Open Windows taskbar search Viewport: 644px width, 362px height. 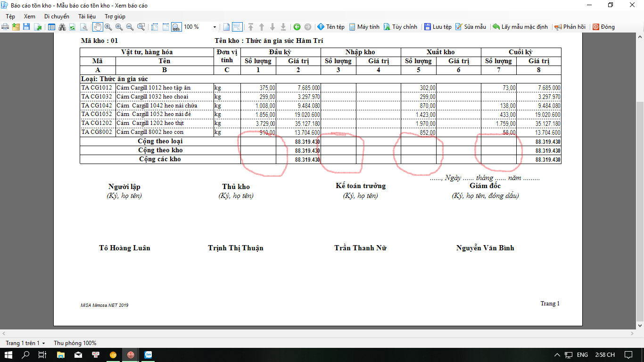[26, 354]
